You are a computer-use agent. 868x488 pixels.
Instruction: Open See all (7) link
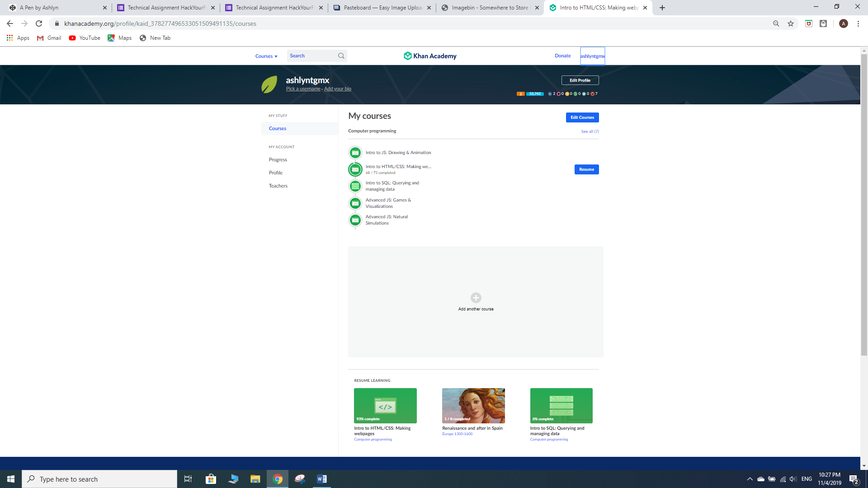tap(590, 131)
